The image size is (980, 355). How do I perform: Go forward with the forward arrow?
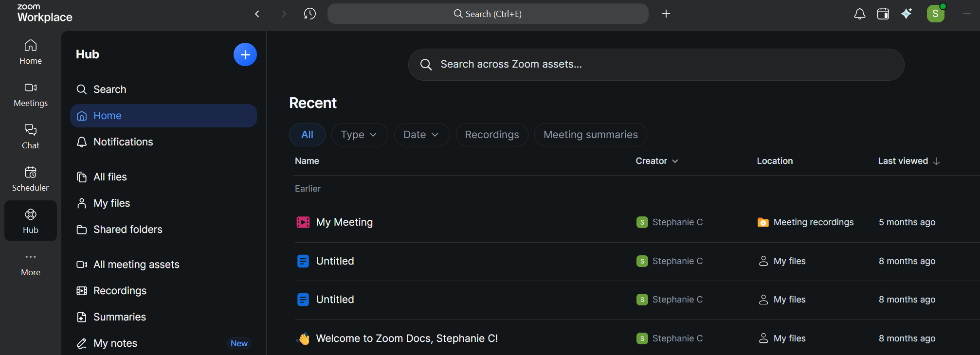coord(284,14)
